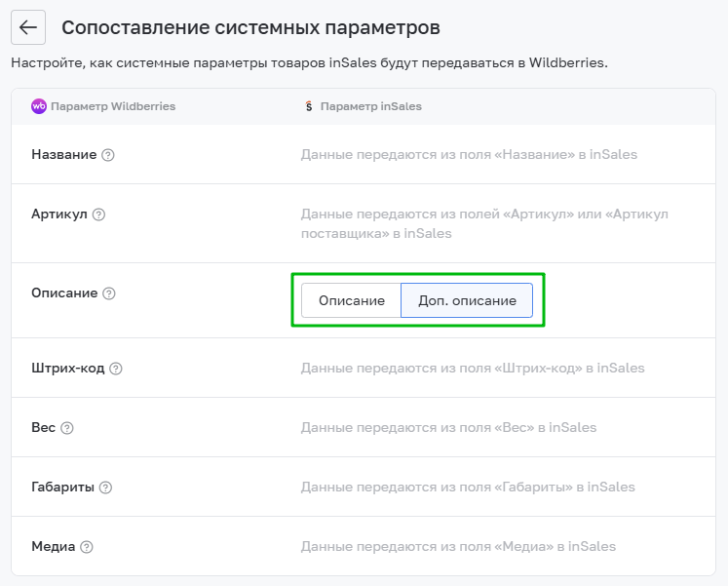Click help icon next to Габариты

[x=105, y=488]
